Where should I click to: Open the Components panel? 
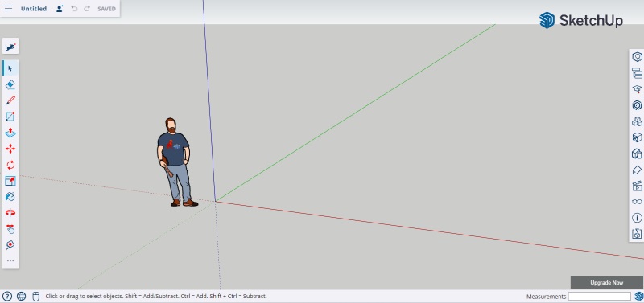point(637,105)
